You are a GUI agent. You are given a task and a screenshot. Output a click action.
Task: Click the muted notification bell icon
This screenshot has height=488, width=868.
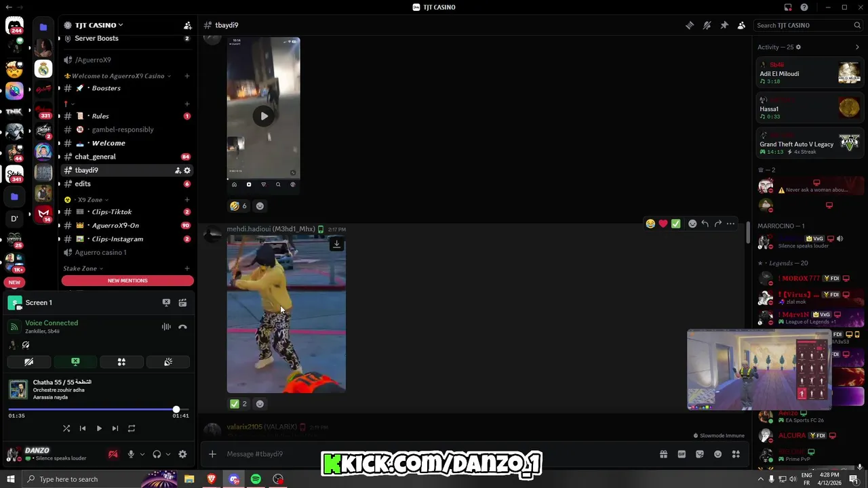click(x=707, y=25)
